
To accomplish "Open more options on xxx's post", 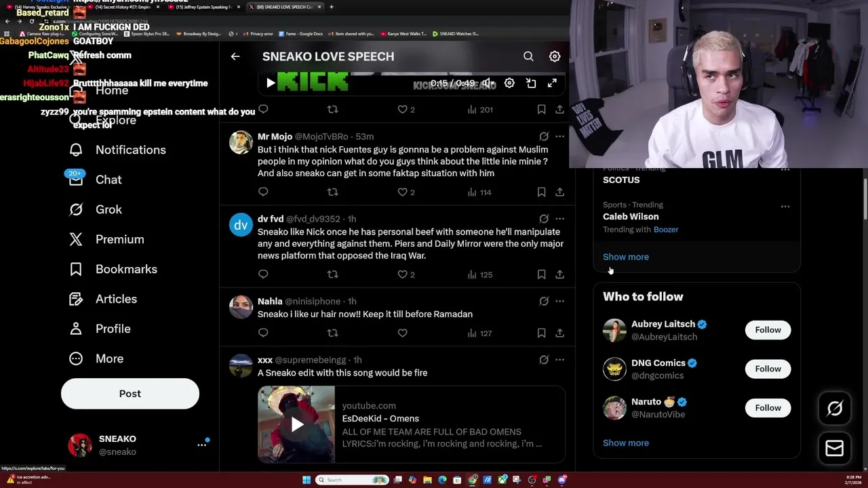I will coord(559,360).
